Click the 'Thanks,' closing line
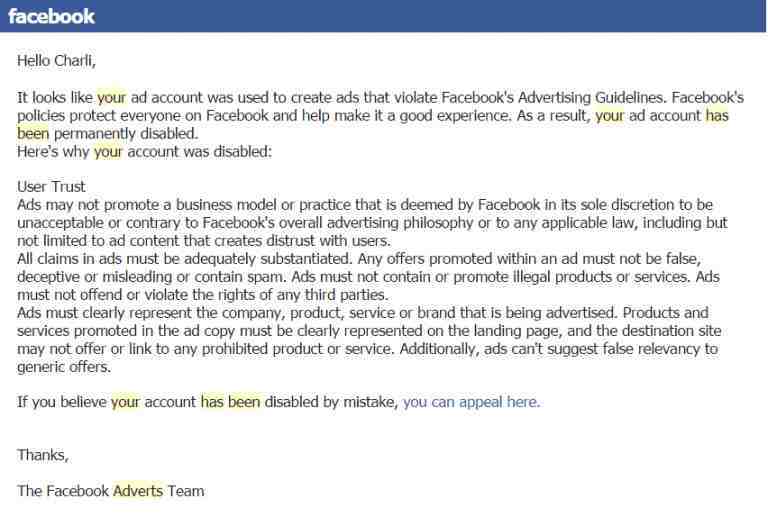The height and width of the screenshot is (517, 768). pyautogui.click(x=43, y=455)
